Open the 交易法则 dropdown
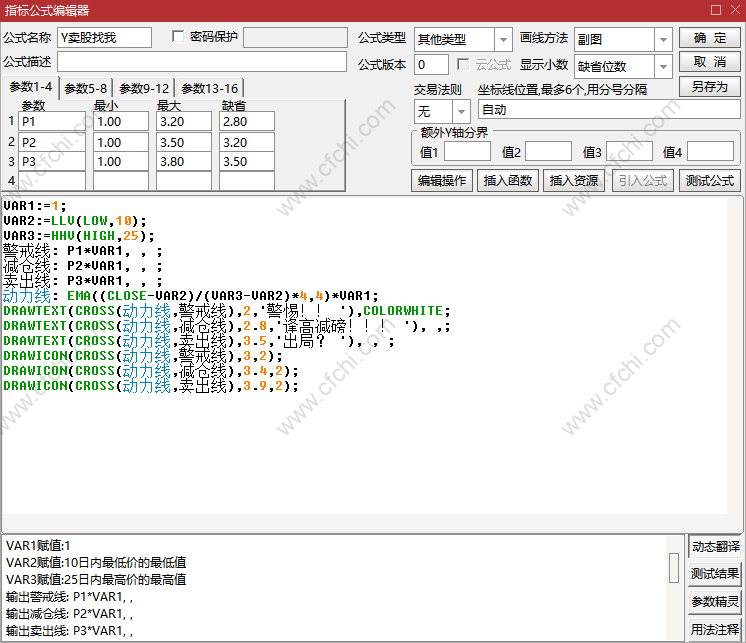 pyautogui.click(x=461, y=111)
